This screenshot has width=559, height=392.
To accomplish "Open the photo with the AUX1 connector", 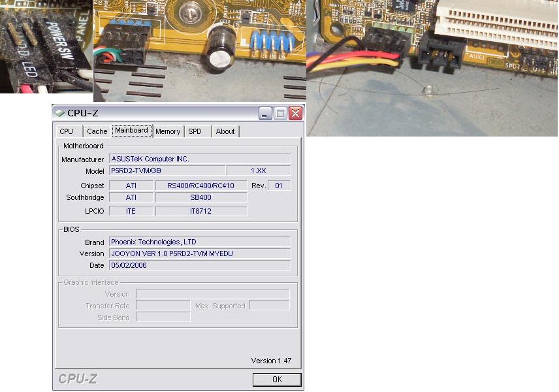I will [432, 68].
